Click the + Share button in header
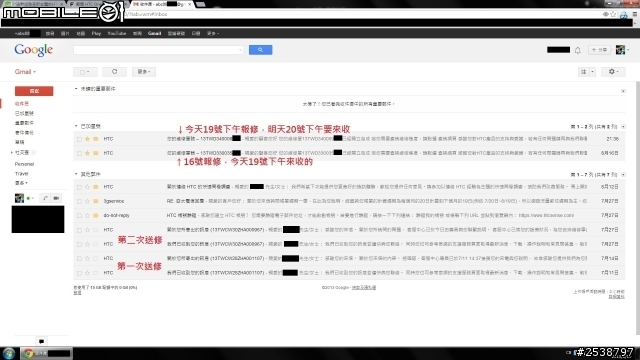Screen dimensions: 640x360 pyautogui.click(x=599, y=50)
